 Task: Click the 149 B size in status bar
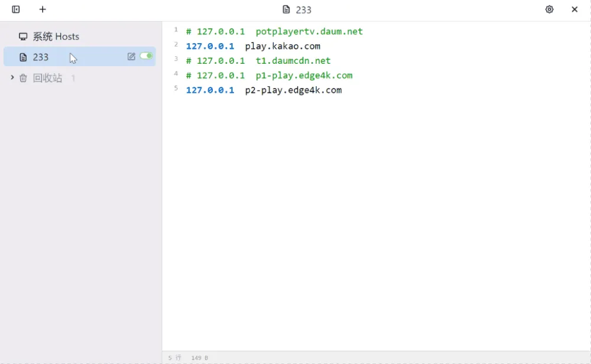199,357
